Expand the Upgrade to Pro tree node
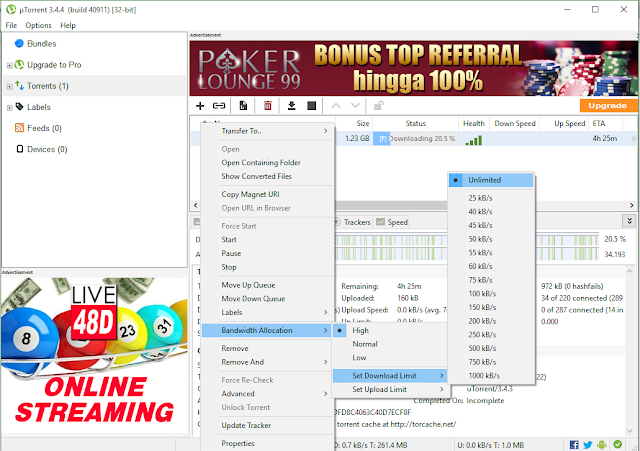Screen dimensions: 640x451 [x=9, y=65]
